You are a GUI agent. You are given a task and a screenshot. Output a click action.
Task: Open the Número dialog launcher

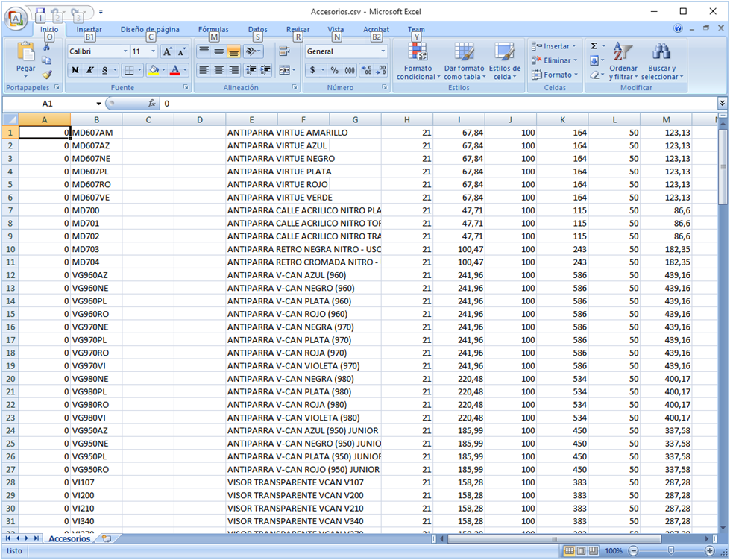click(385, 87)
